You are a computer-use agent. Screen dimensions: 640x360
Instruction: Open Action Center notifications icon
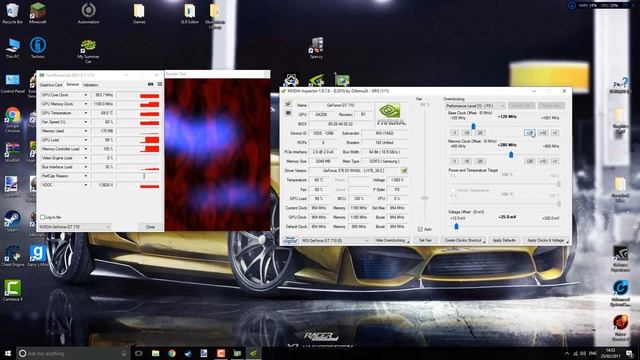click(x=629, y=353)
